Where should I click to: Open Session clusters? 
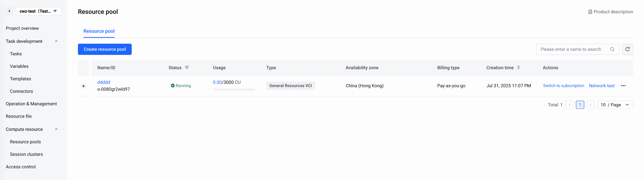(x=26, y=154)
